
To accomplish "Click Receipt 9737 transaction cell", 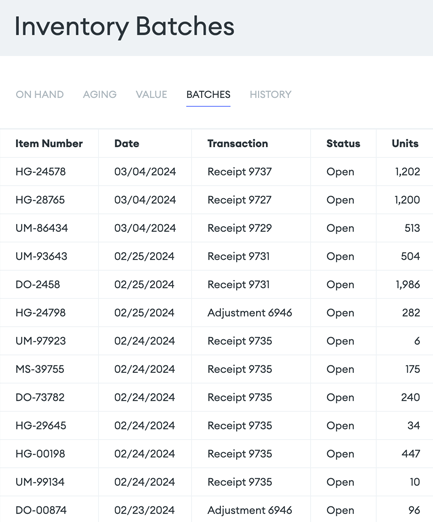I will click(240, 172).
